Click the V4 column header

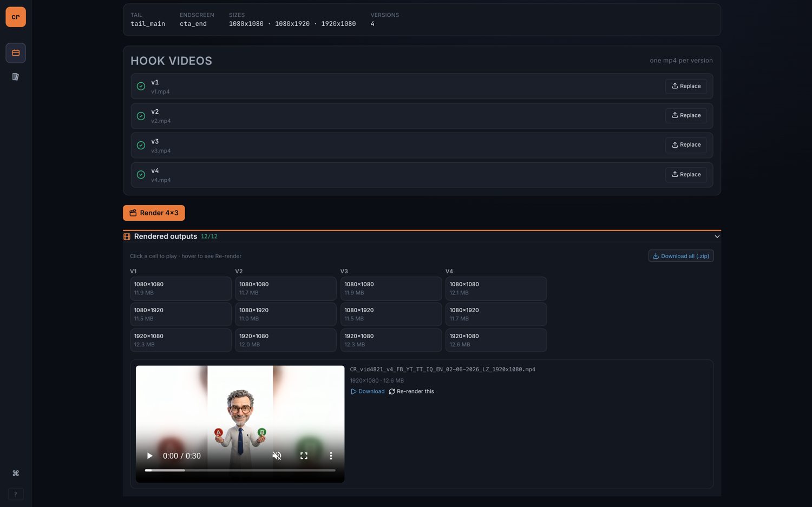[449, 271]
